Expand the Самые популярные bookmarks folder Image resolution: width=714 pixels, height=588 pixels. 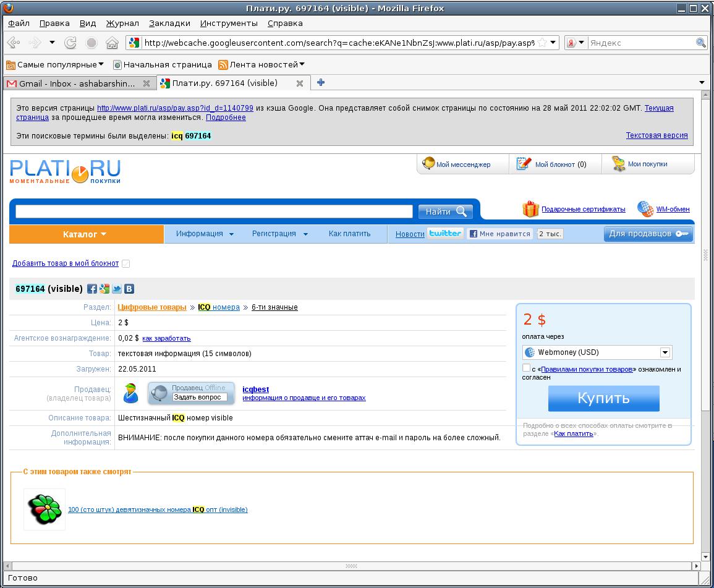click(x=54, y=65)
